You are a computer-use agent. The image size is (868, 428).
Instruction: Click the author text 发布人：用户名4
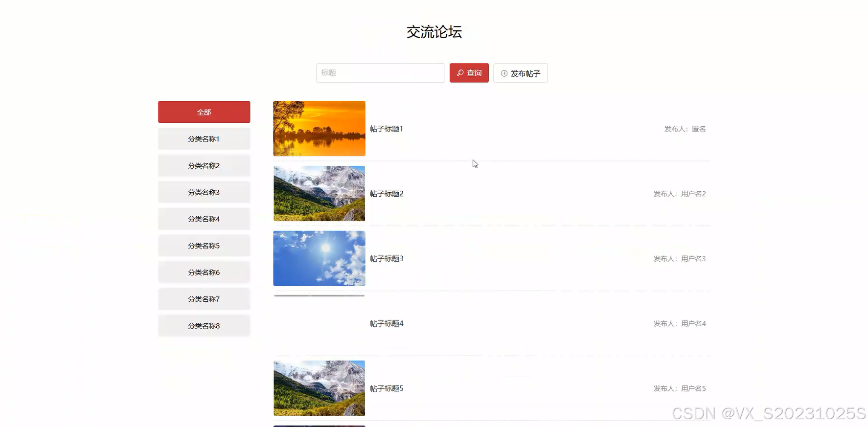680,323
